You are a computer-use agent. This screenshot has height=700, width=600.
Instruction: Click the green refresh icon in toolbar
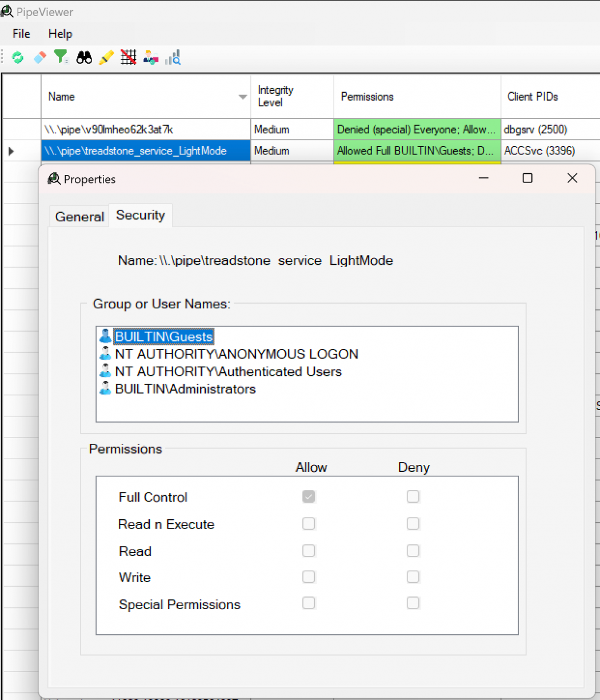click(18, 57)
